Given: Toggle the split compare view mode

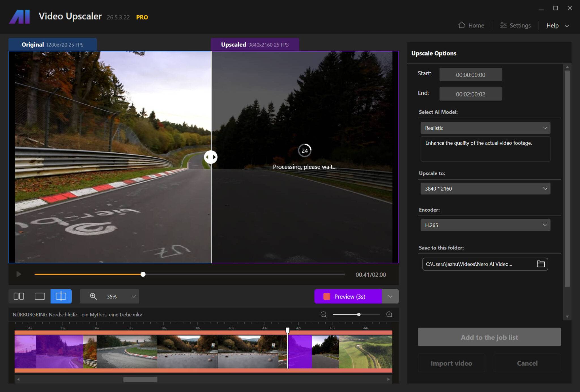Looking at the screenshot, I should pos(61,296).
